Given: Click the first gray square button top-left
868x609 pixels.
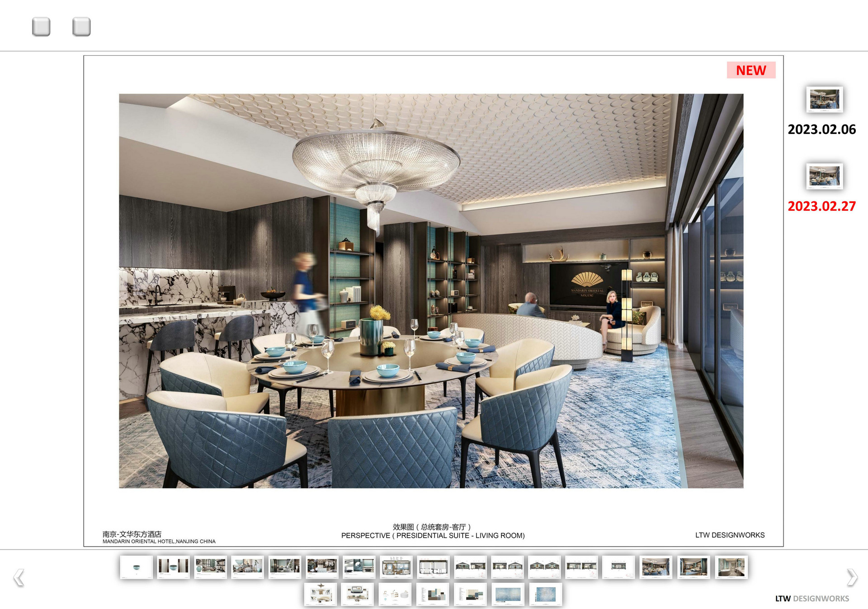Looking at the screenshot, I should [x=41, y=27].
